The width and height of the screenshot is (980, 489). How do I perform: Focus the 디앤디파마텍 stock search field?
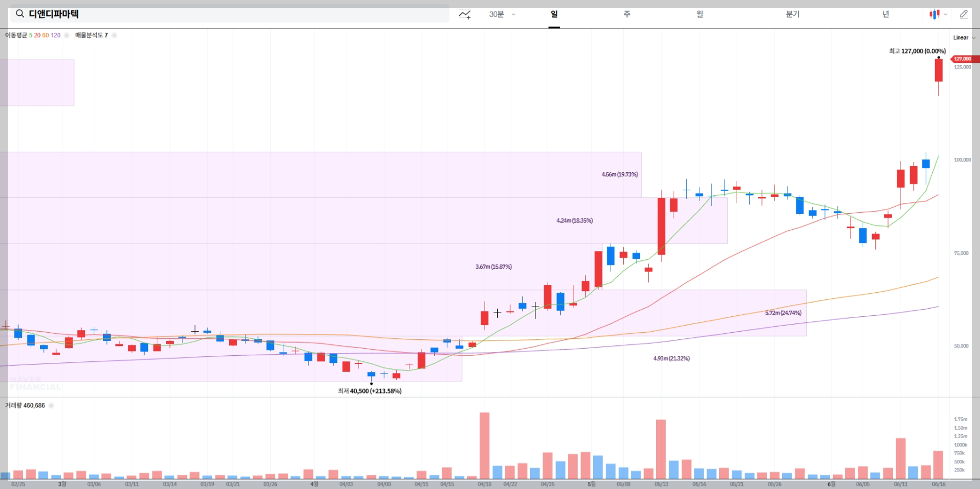coord(229,14)
